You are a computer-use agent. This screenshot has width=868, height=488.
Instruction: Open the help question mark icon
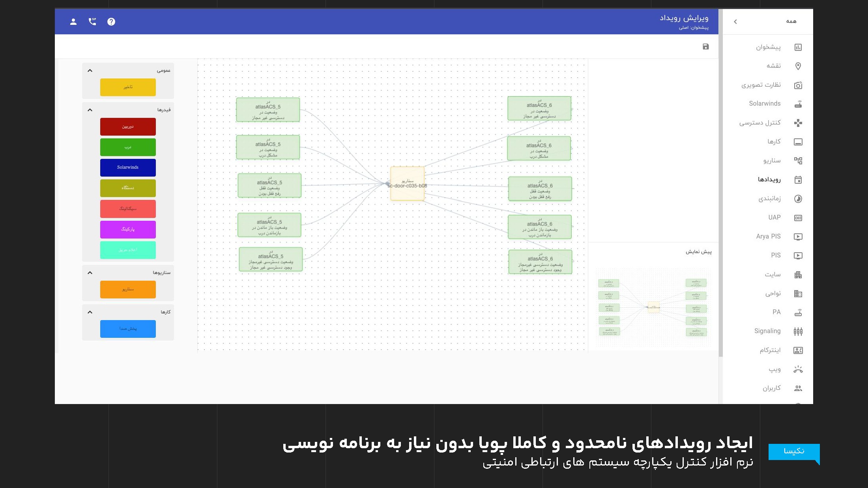(x=111, y=22)
